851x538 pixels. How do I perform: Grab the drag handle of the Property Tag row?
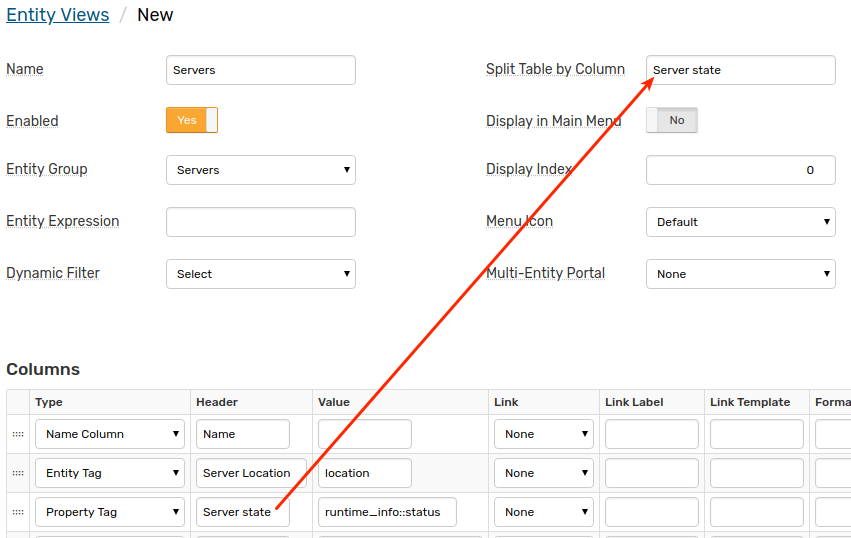coord(18,512)
